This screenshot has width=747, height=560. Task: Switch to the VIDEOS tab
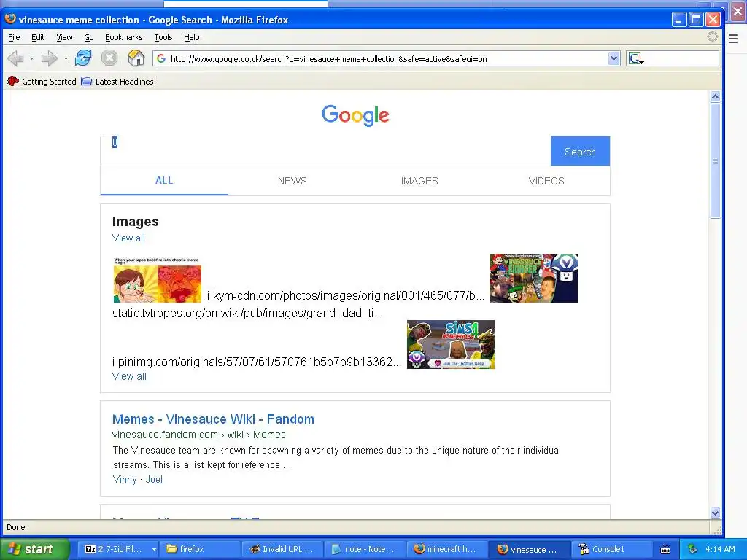pos(546,181)
